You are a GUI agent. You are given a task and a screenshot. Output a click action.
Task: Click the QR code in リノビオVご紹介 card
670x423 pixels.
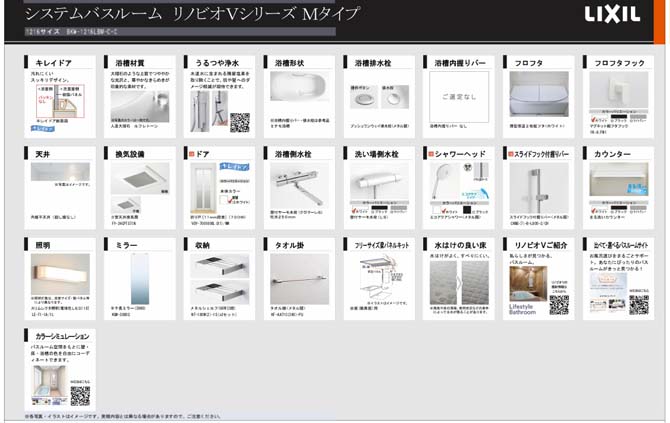pos(559,305)
